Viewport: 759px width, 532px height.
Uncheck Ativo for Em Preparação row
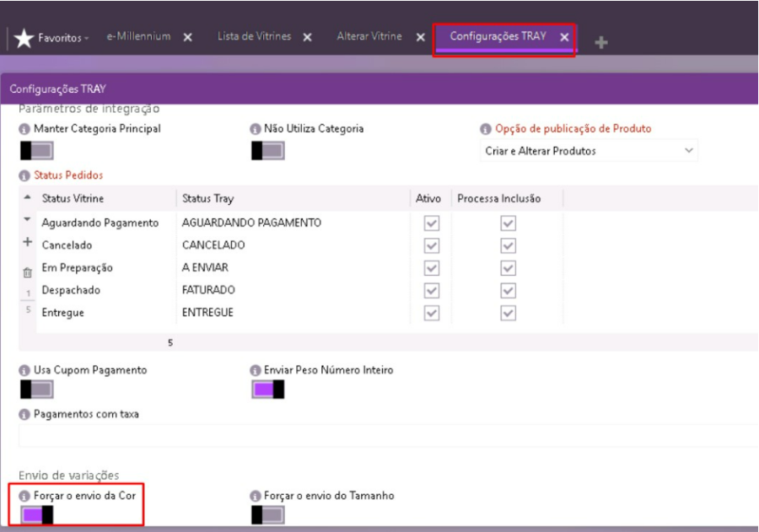[432, 268]
